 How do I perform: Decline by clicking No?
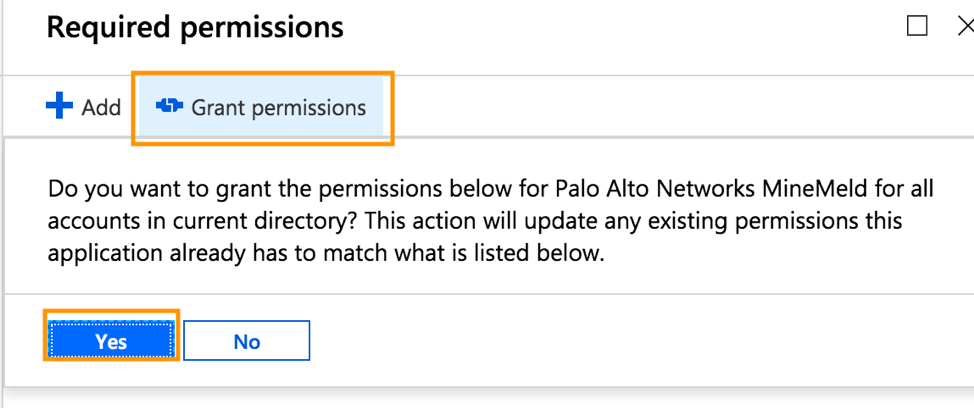(x=246, y=341)
